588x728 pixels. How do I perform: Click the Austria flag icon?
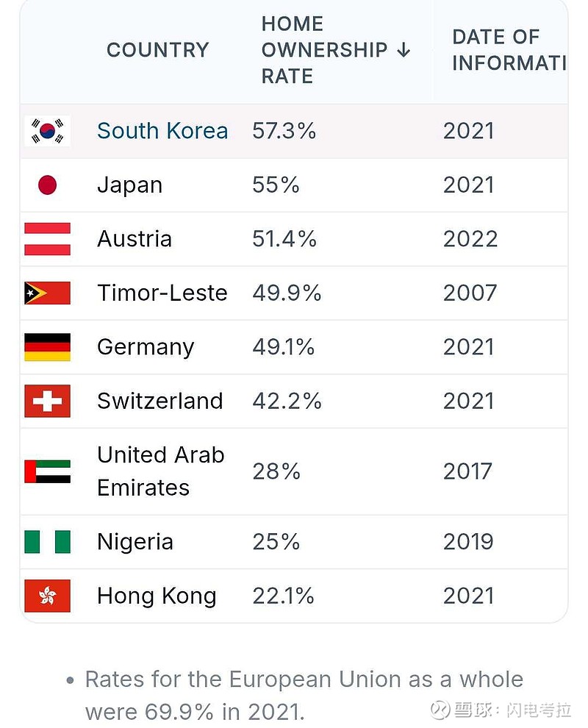(47, 238)
